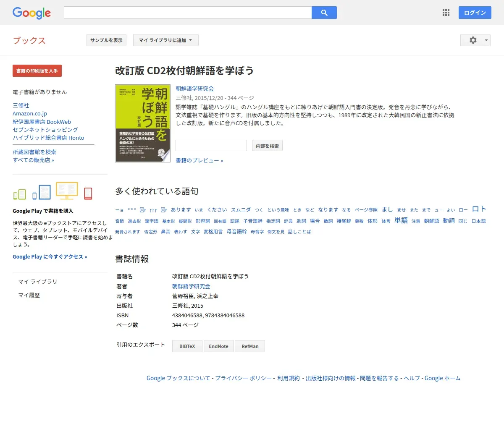Viewport: 504px width, 421px height.
Task: Export citation as EndNote
Action: pyautogui.click(x=219, y=346)
